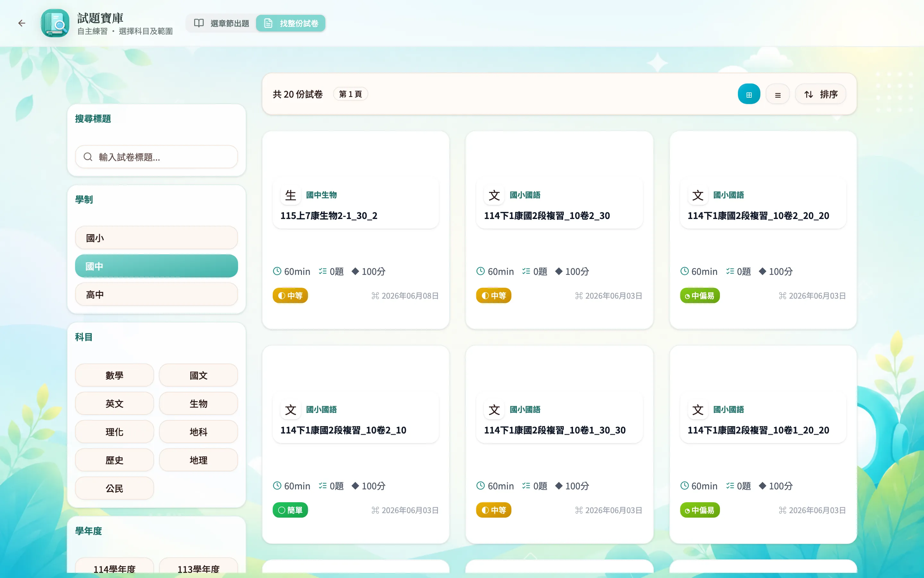
Task: Select 國小 school level
Action: (157, 238)
